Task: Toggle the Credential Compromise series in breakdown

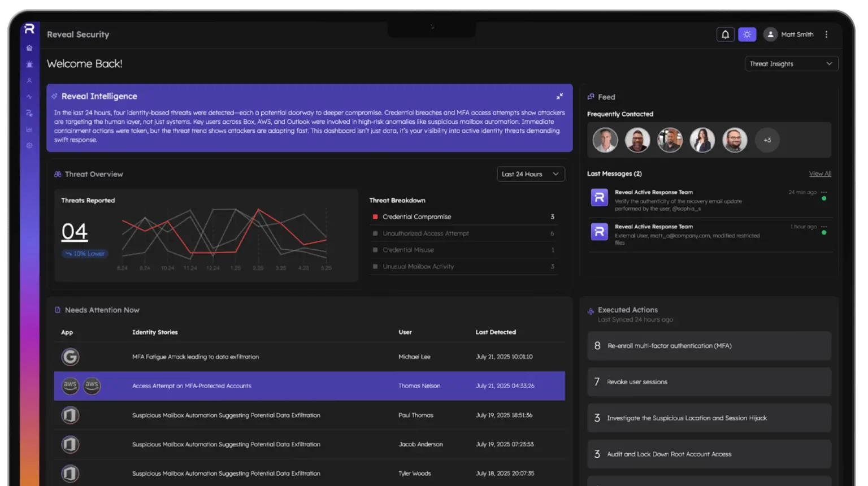Action: pyautogui.click(x=416, y=217)
